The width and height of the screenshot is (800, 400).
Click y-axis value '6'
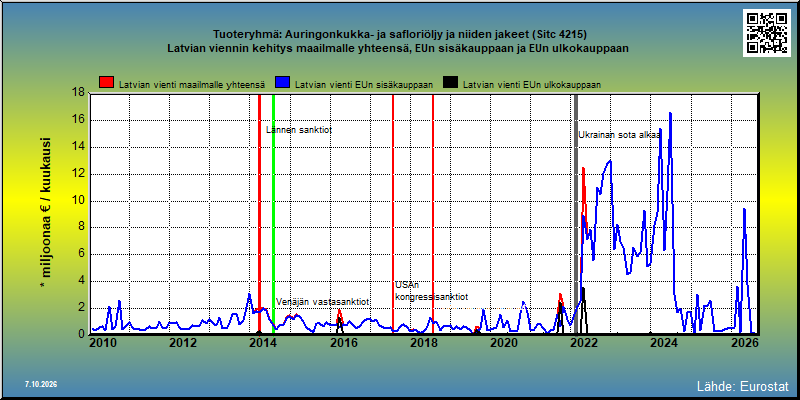[81, 254]
